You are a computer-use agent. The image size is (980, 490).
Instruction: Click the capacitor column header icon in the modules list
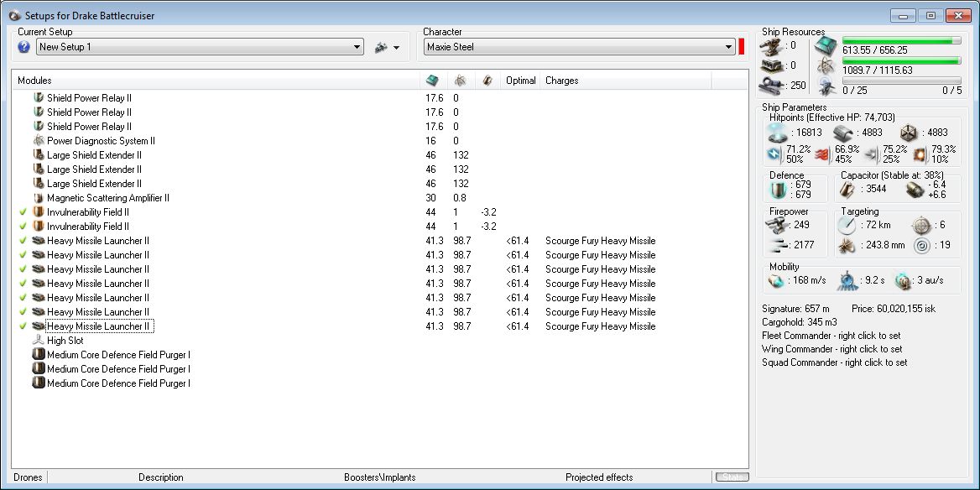pyautogui.click(x=487, y=80)
